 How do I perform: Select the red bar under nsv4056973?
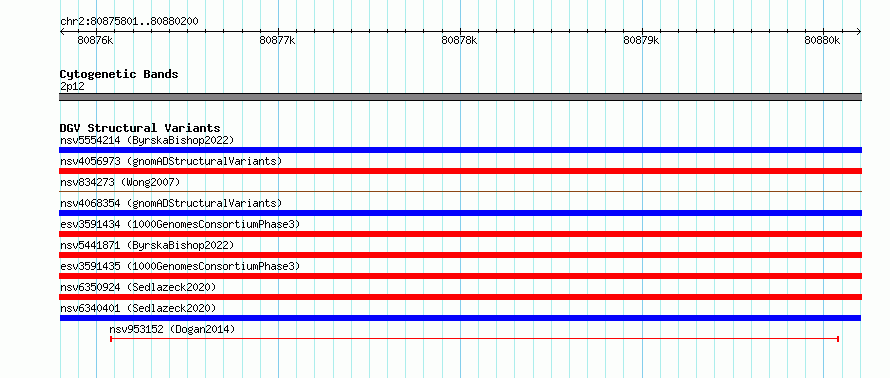(x=460, y=171)
